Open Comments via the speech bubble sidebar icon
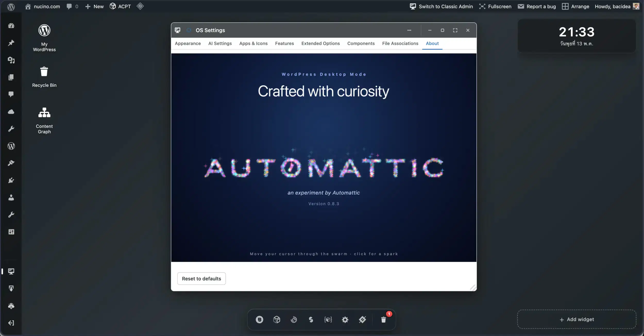This screenshot has width=644, height=336. click(11, 94)
